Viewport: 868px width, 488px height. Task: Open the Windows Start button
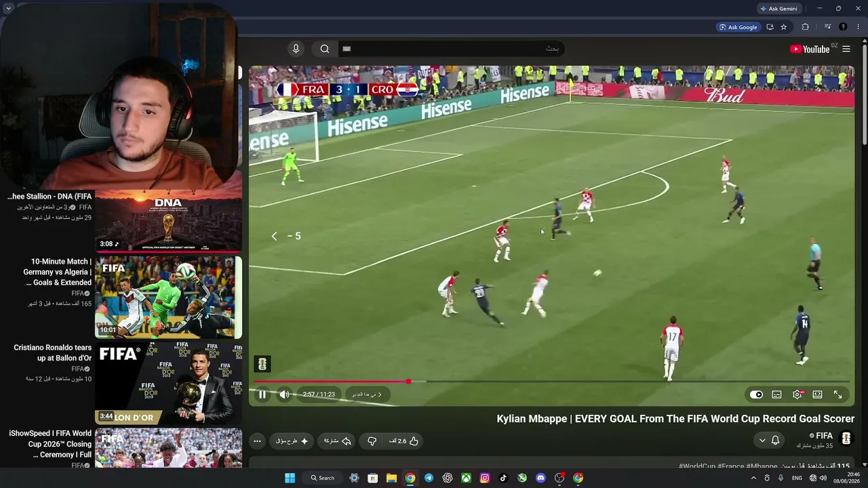290,478
